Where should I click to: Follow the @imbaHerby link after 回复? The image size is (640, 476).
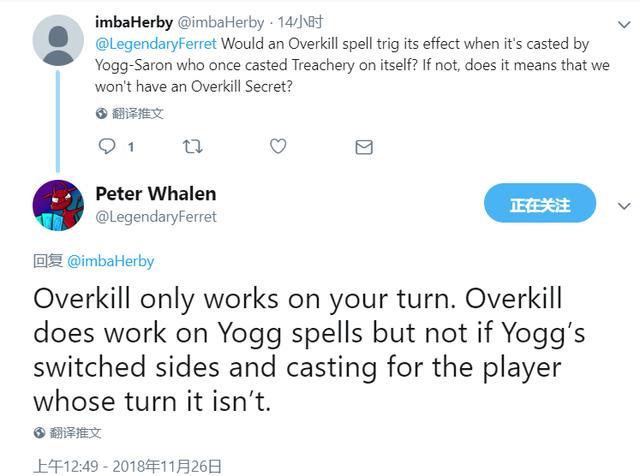point(111,261)
